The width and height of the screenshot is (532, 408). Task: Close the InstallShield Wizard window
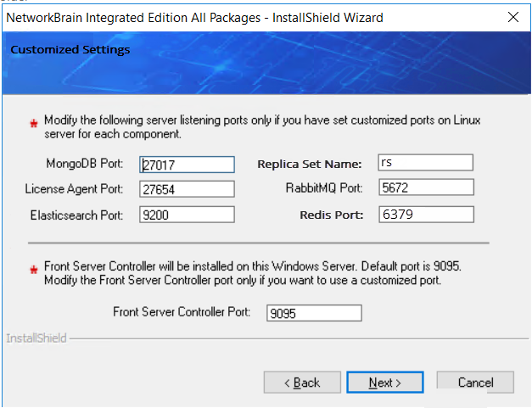[x=513, y=17]
